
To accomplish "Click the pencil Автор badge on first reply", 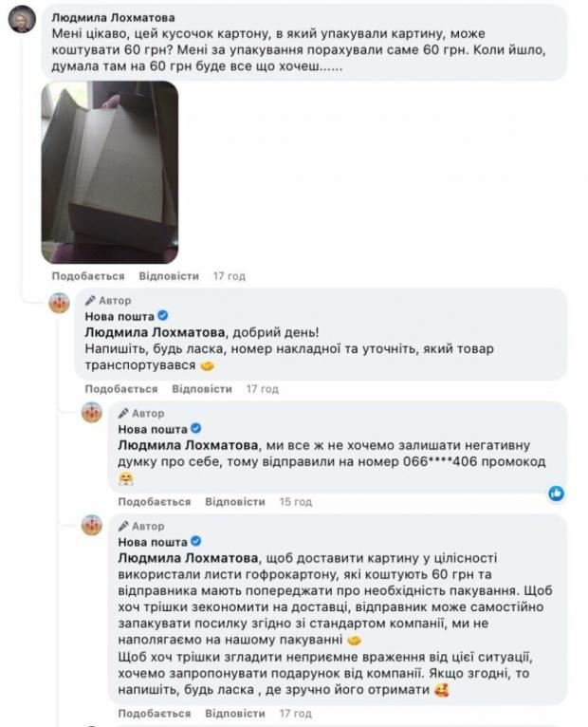I will click(108, 301).
